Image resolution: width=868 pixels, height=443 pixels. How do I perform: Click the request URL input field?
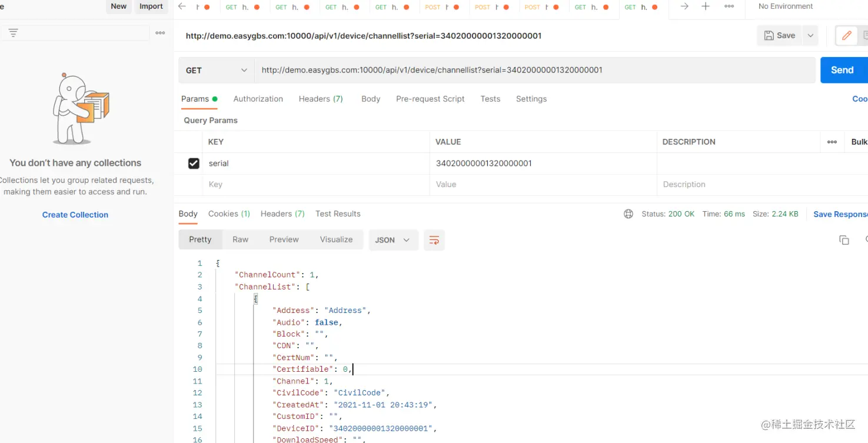535,70
